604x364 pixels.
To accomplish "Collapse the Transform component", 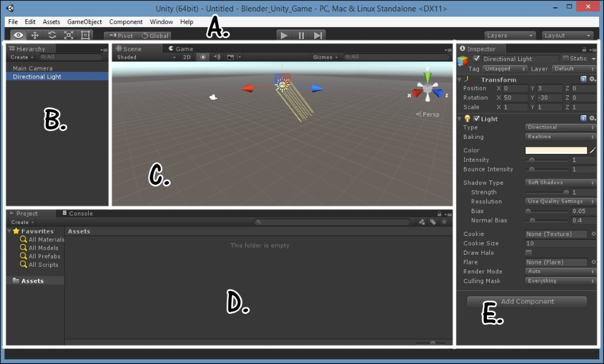I will tap(460, 80).
